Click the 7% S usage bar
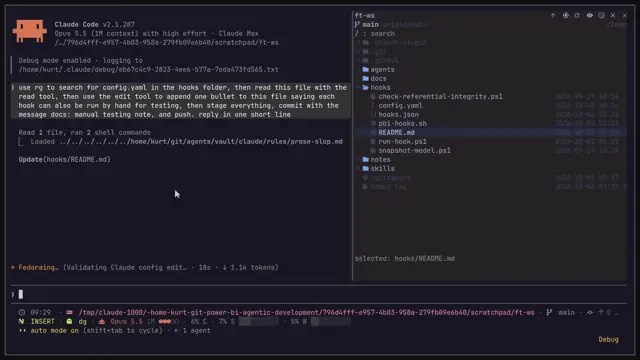This screenshot has height=360, width=640. point(258,322)
